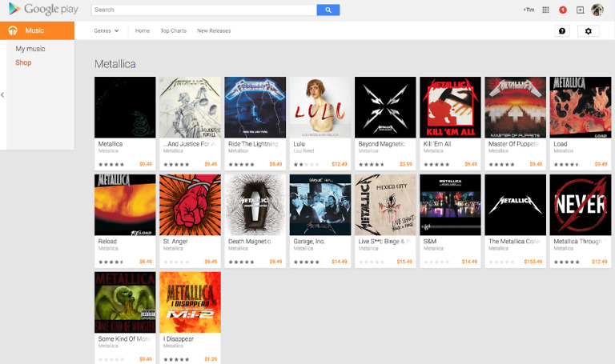Click into the Search text field
The height and width of the screenshot is (364, 615).
(x=204, y=10)
